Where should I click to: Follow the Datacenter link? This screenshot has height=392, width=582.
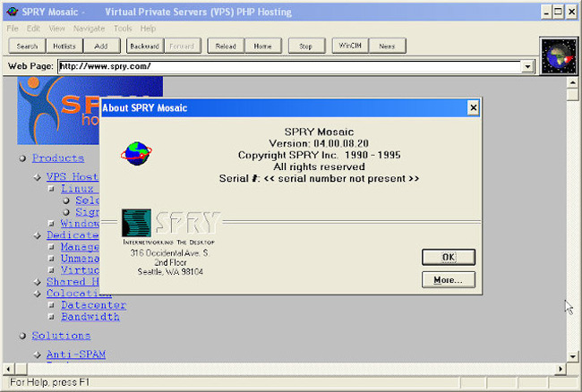(93, 305)
